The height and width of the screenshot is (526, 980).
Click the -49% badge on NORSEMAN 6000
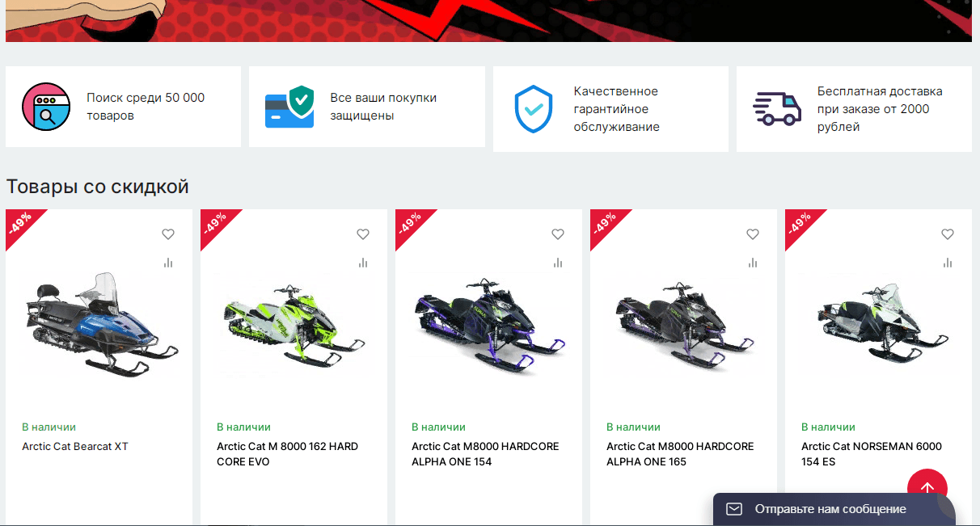[799, 223]
